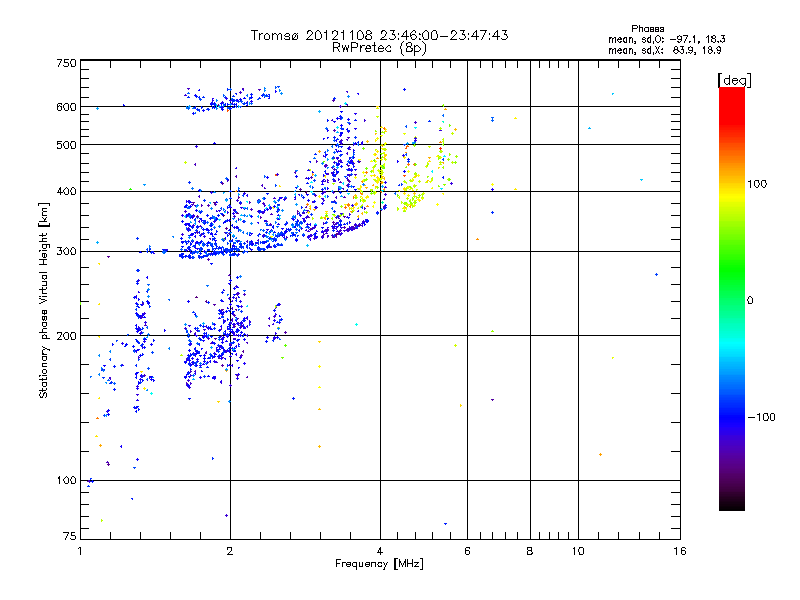Click the x-axis '2' tick label
This screenshot has width=800, height=600.
point(230,551)
